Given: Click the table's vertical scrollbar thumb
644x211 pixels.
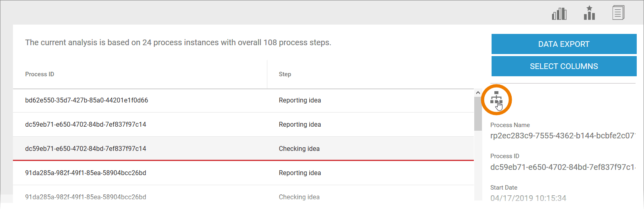Looking at the screenshot, I should click(478, 114).
